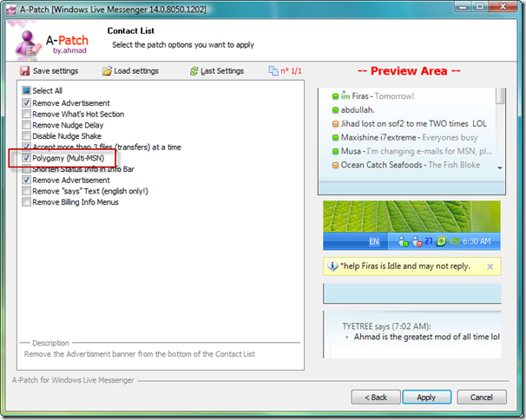Viewport: 526px width, 420px height.
Task: Click the Load settings folder icon
Action: click(107, 71)
